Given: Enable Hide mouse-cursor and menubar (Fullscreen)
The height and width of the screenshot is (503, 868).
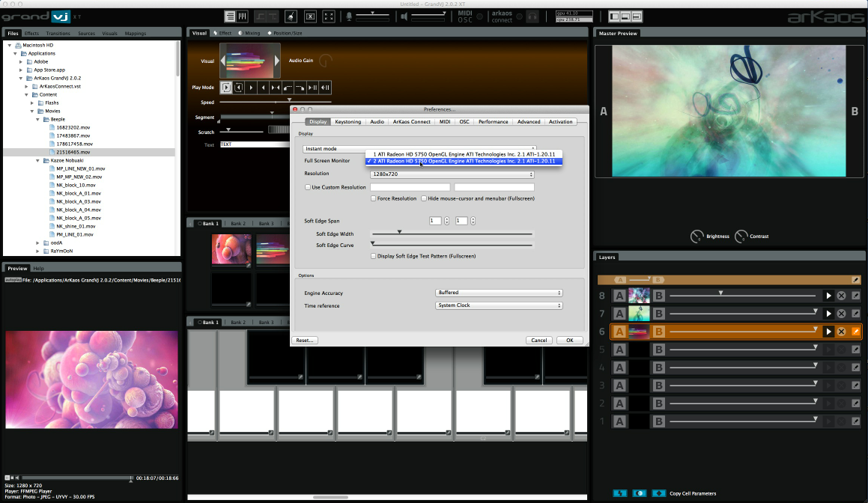Looking at the screenshot, I should point(424,198).
